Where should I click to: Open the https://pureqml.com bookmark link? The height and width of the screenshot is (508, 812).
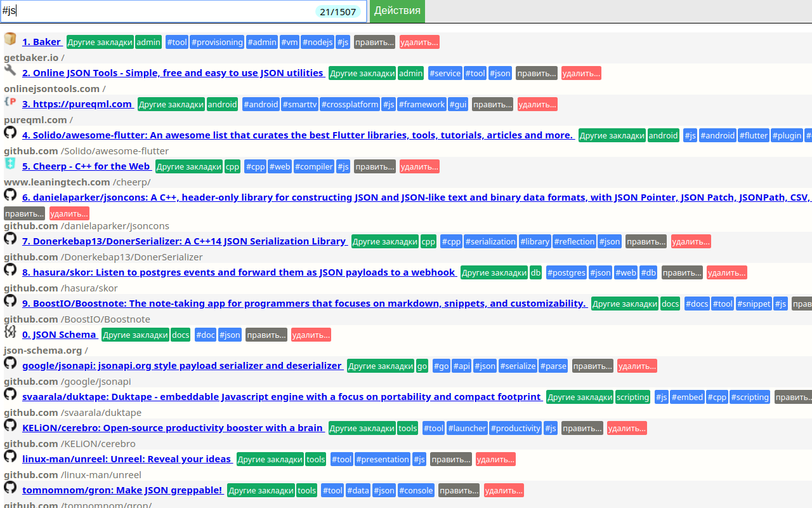coord(78,104)
